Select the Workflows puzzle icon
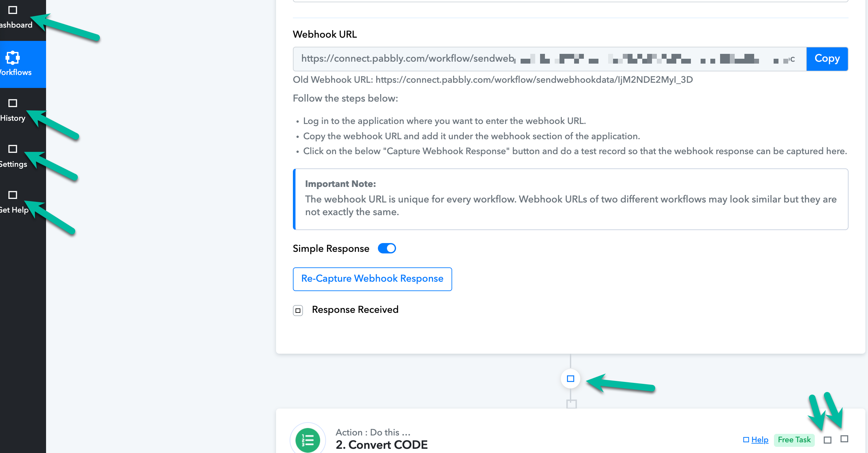The width and height of the screenshot is (868, 453). click(x=12, y=58)
